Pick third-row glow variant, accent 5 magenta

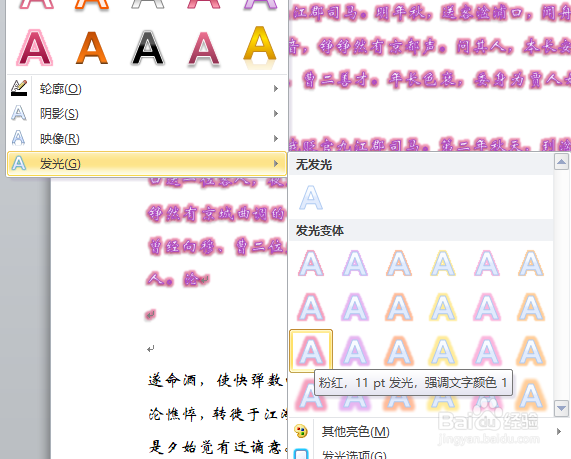click(x=487, y=351)
